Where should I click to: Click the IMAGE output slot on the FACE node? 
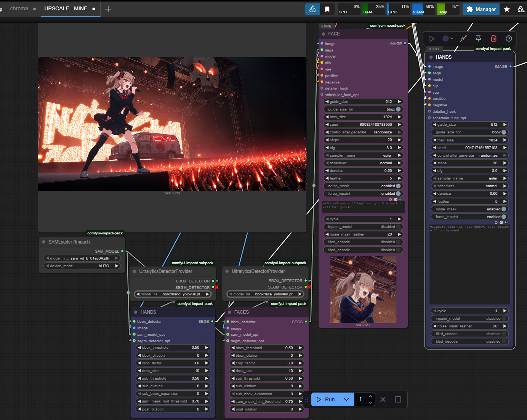(405, 43)
